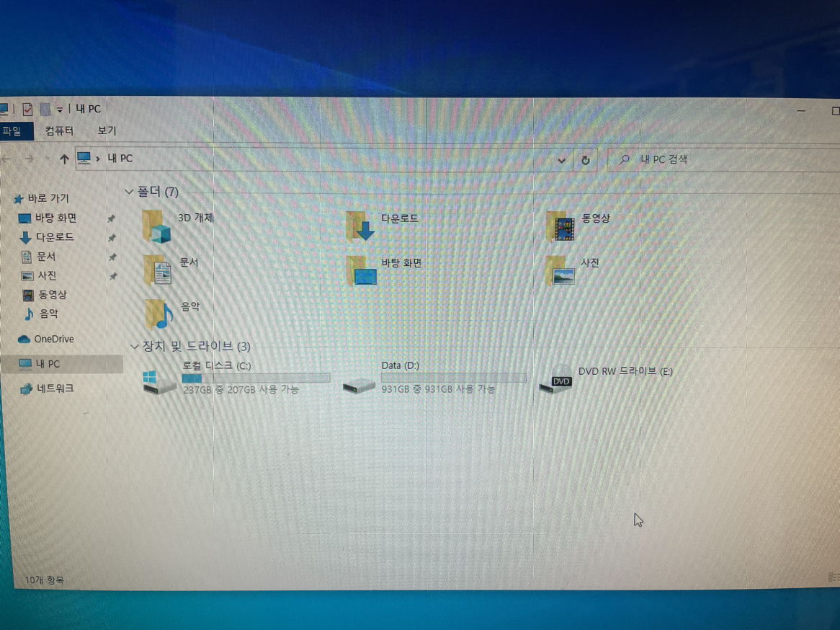The image size is (840, 630).
Task: Click the back arrow navigation button
Action: [x=6, y=159]
